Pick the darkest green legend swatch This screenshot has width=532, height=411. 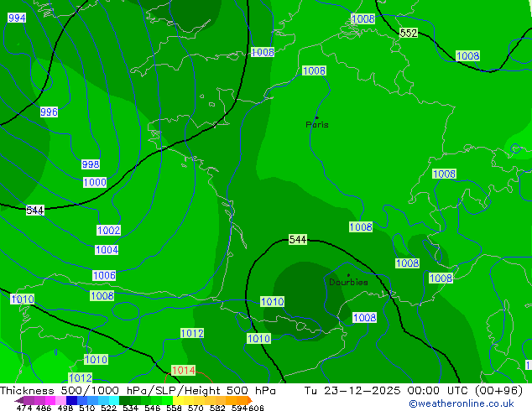[x=124, y=400]
